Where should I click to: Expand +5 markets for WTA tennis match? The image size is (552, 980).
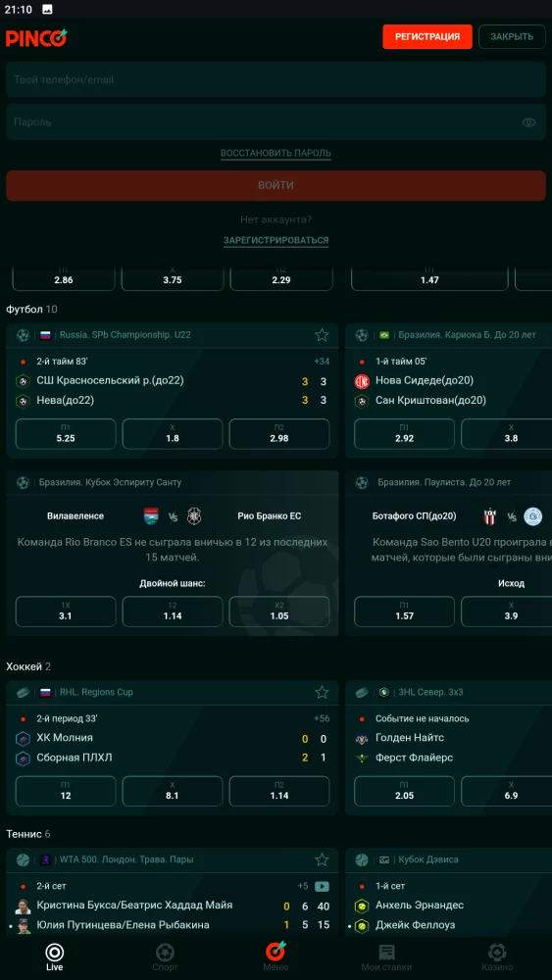tap(303, 886)
